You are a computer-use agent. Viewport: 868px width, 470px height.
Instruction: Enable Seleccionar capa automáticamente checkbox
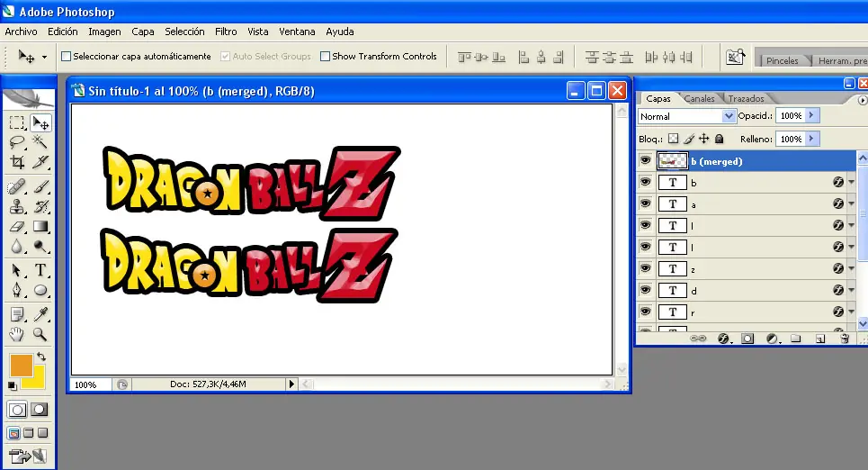[66, 56]
